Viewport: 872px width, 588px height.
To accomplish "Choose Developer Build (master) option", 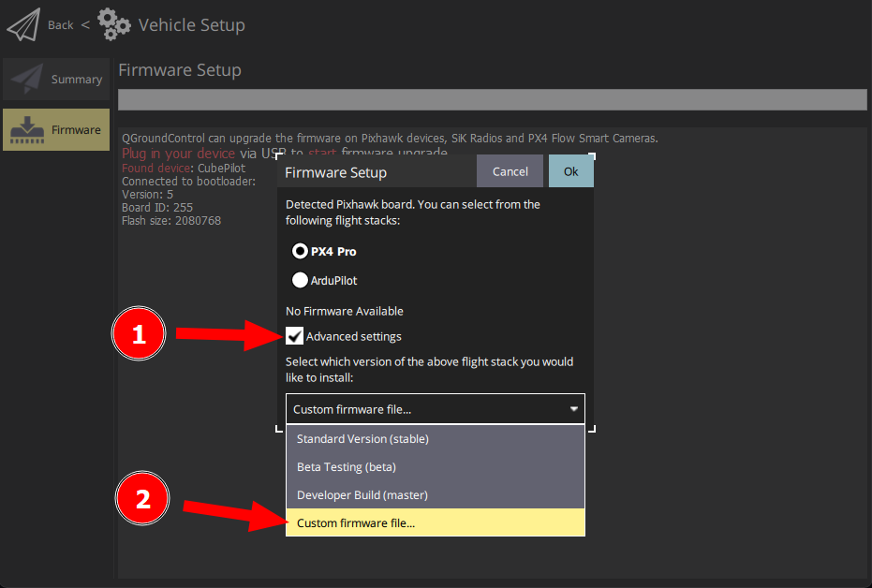I will pos(435,494).
